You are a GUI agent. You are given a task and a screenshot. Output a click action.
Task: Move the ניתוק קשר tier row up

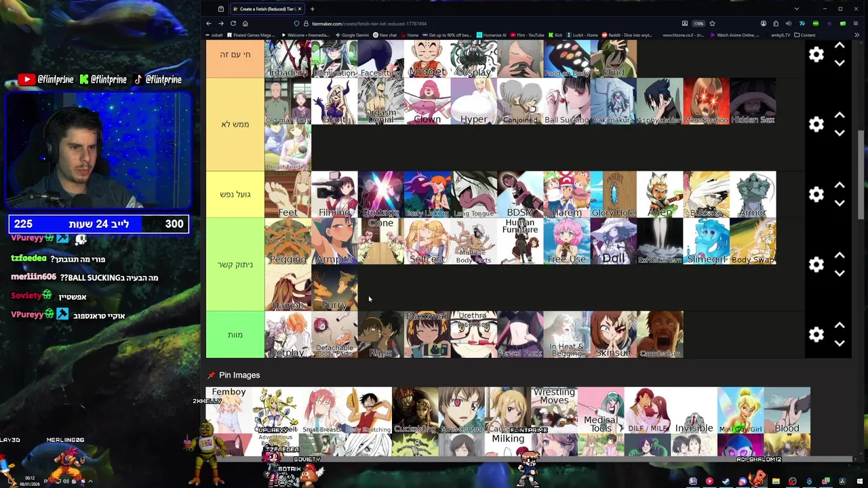(840, 256)
